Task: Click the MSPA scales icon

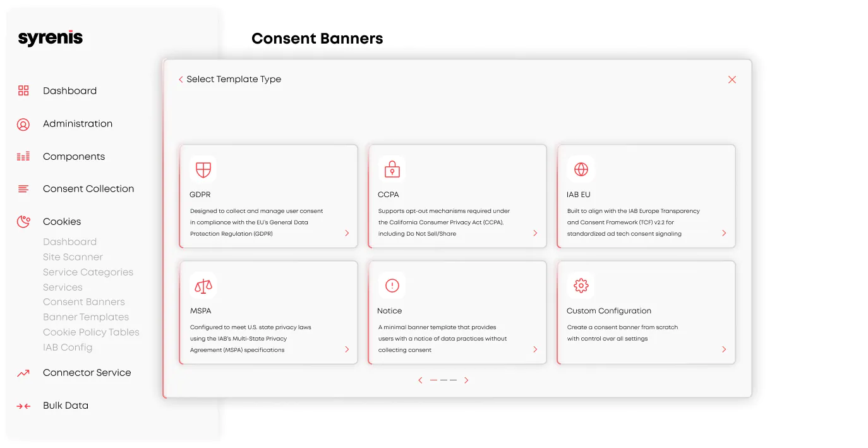Action: click(203, 286)
